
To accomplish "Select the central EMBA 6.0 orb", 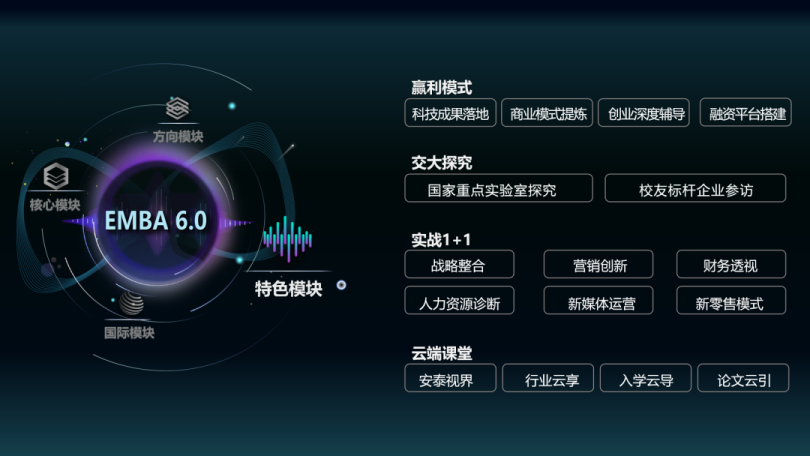I will (x=156, y=220).
